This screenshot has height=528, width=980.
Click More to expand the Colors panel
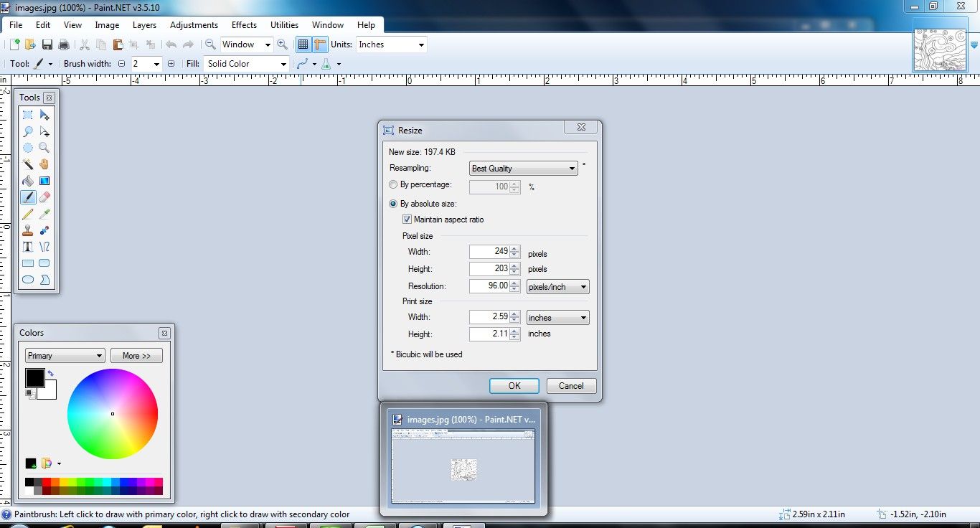pyautogui.click(x=136, y=355)
